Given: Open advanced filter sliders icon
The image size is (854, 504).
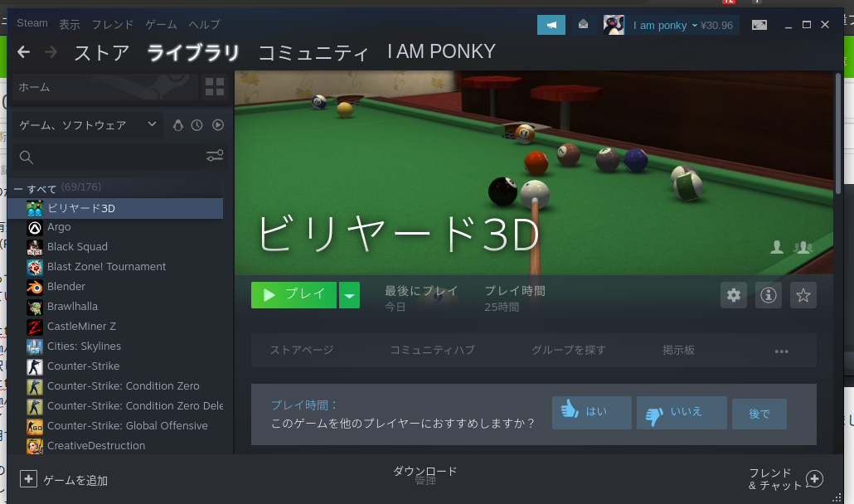Looking at the screenshot, I should tap(215, 156).
